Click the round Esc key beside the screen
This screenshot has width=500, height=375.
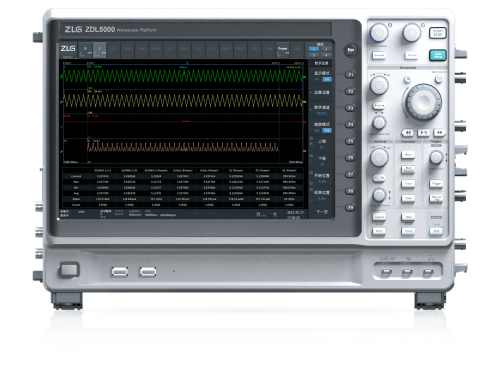coord(350,50)
